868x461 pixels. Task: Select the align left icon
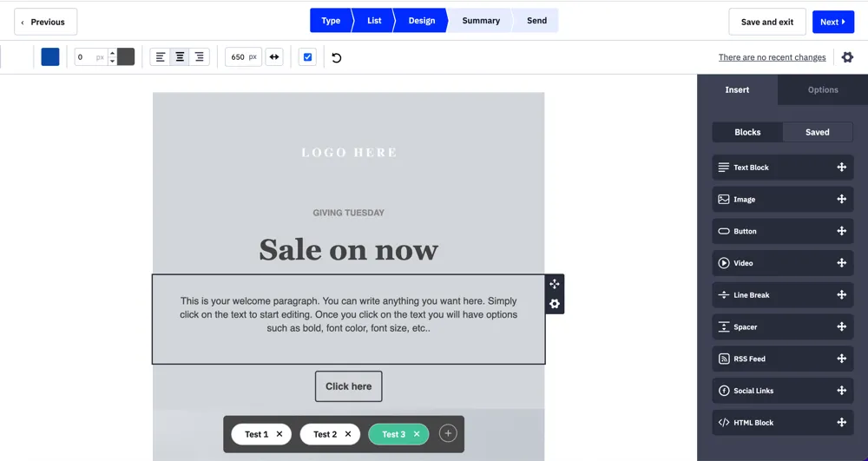[x=161, y=57]
